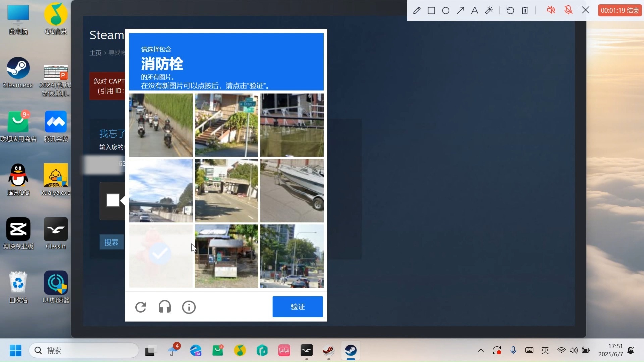This screenshot has height=362, width=644.
Task: Click the 主页 breadcrumb link
Action: coord(95,53)
